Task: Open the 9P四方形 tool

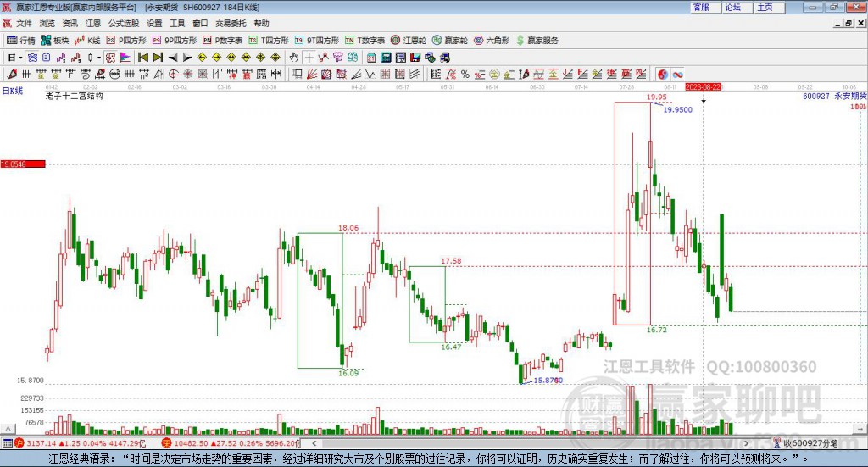Action: coord(175,41)
